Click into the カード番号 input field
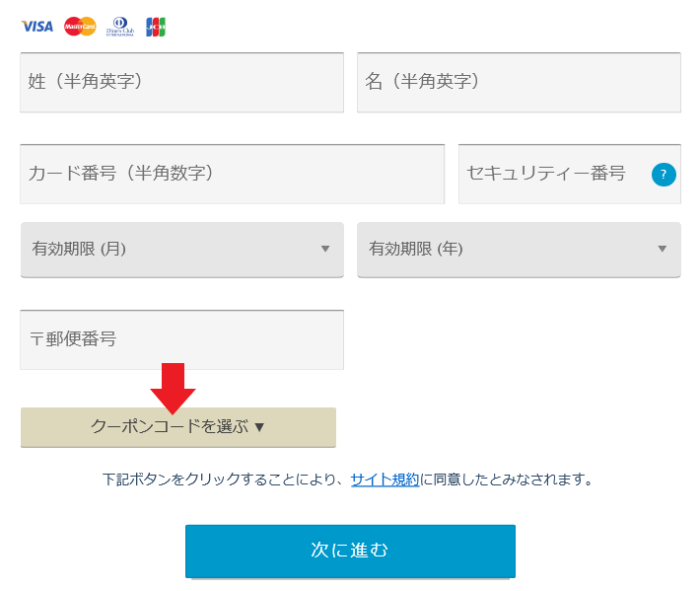Viewport: 700px width, 591px height. click(x=232, y=174)
